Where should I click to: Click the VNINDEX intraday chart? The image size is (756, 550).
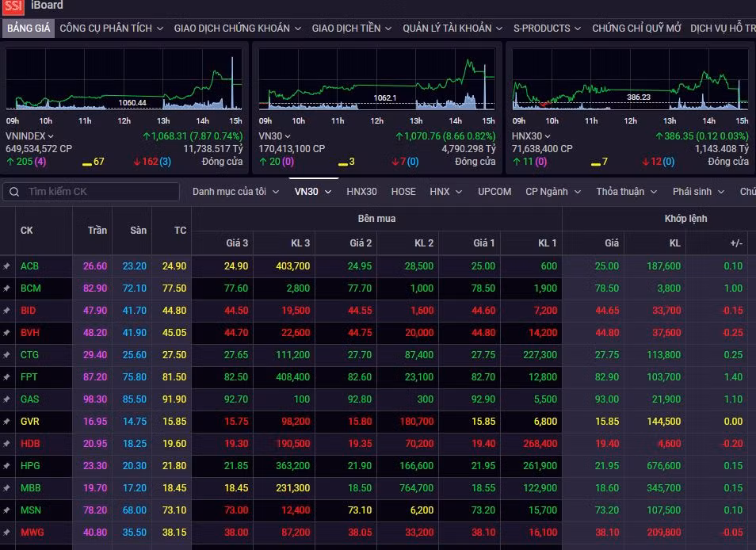pos(124,79)
